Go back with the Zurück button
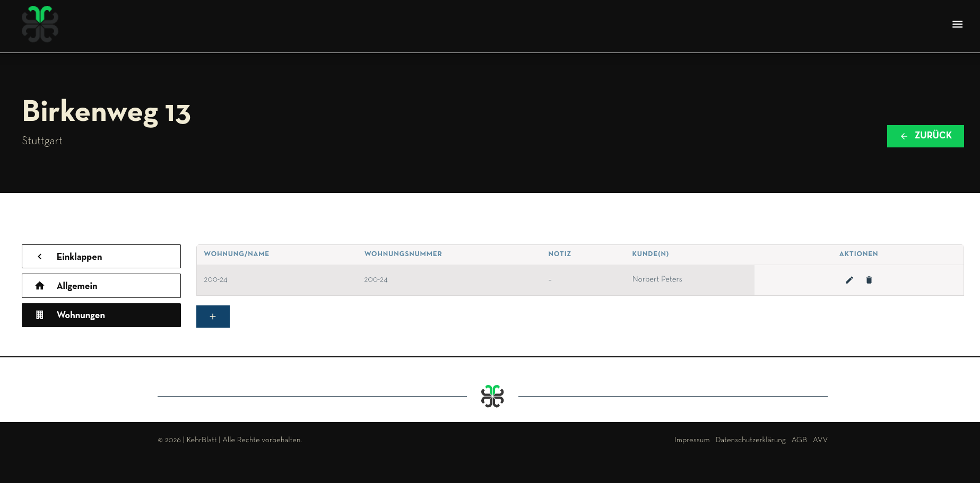Screen dimensions: 980x483 pyautogui.click(x=925, y=136)
